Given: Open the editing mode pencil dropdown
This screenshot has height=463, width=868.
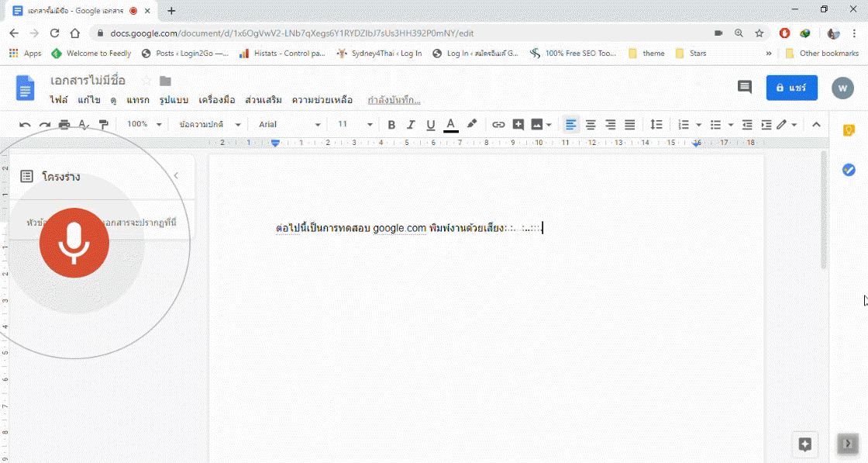Looking at the screenshot, I should click(786, 125).
